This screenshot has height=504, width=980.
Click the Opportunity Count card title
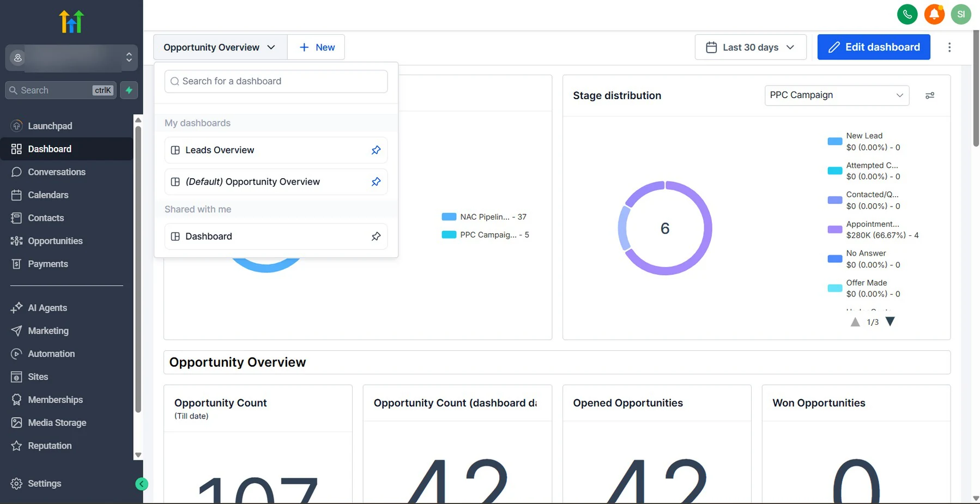[x=220, y=403]
